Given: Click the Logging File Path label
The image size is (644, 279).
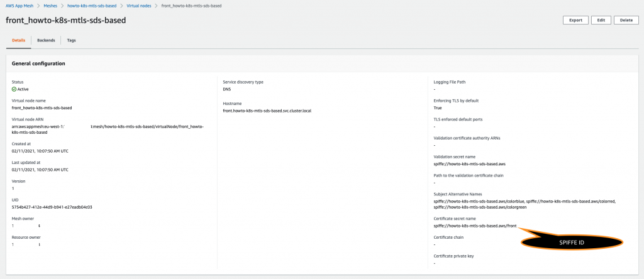Looking at the screenshot, I should [450, 82].
